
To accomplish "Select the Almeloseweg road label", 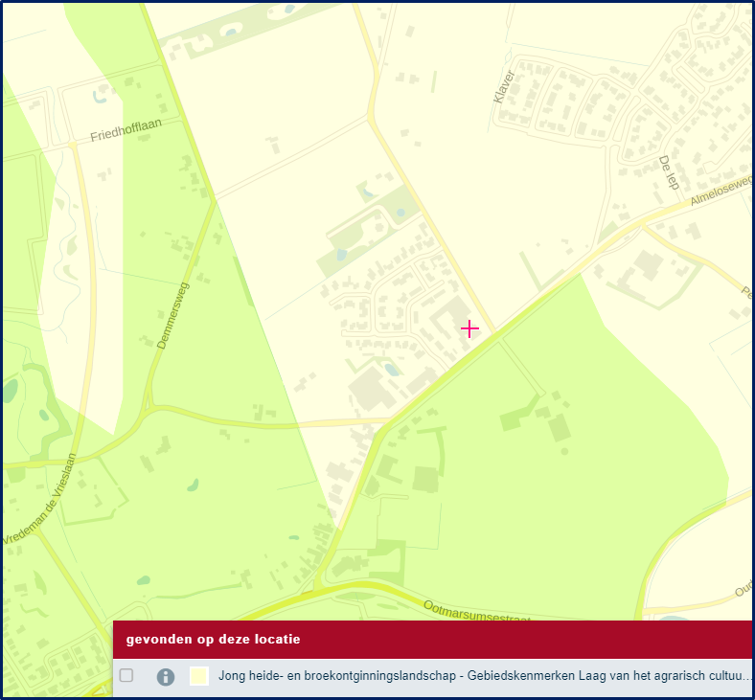I will 721,190.
